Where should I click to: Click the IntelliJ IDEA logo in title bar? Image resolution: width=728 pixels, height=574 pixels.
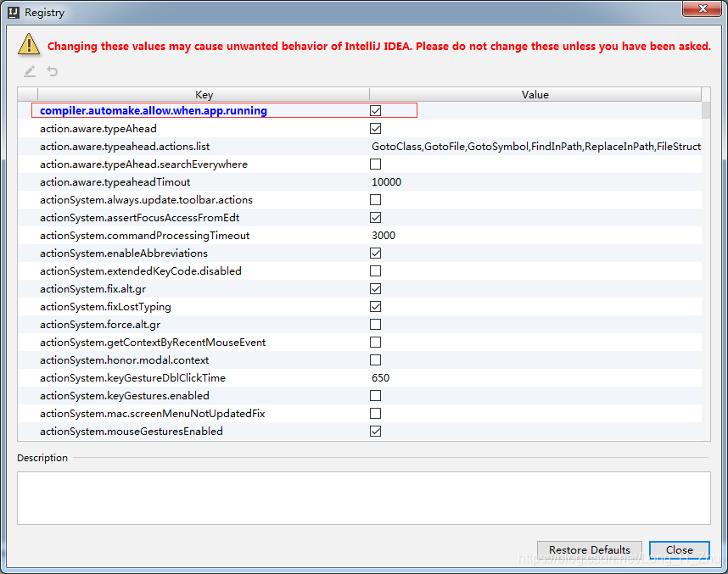click(x=14, y=13)
